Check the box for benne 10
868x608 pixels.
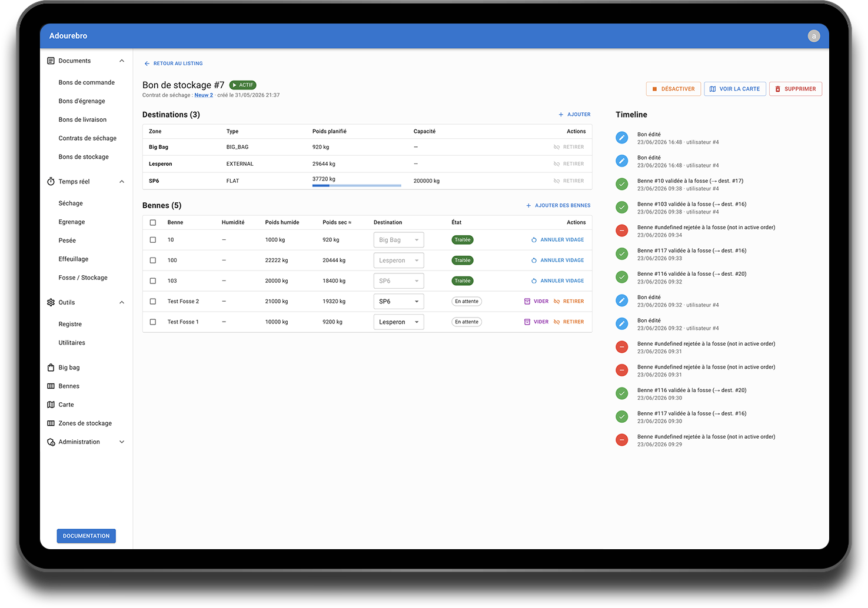pyautogui.click(x=153, y=240)
